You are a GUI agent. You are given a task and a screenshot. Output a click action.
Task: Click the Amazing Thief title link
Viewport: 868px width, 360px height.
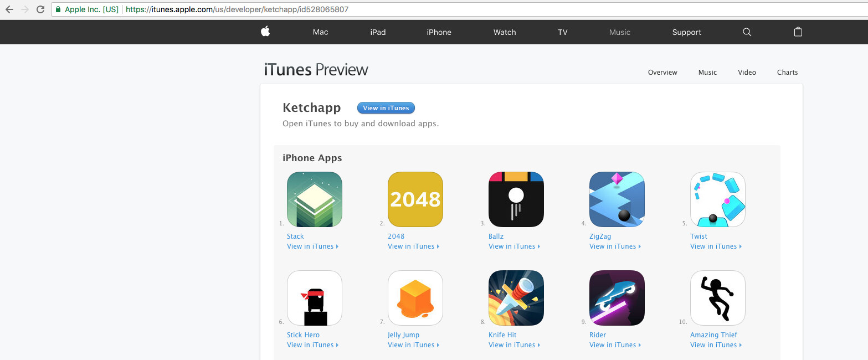713,335
